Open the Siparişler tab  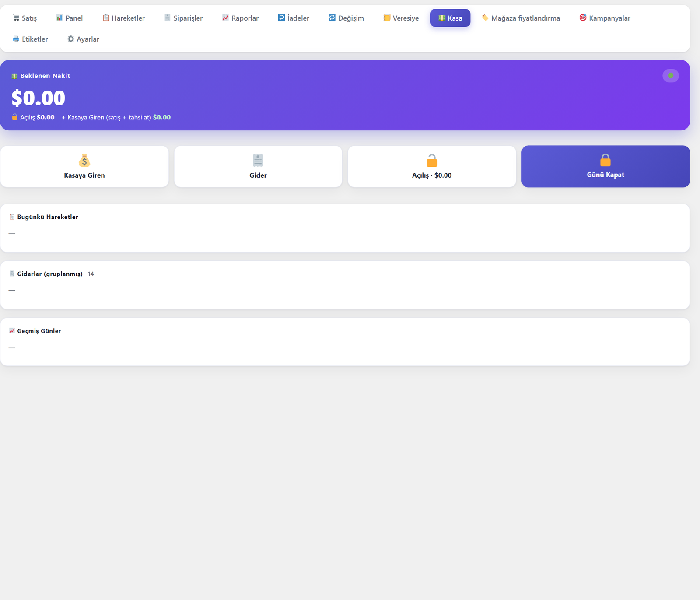(x=183, y=18)
